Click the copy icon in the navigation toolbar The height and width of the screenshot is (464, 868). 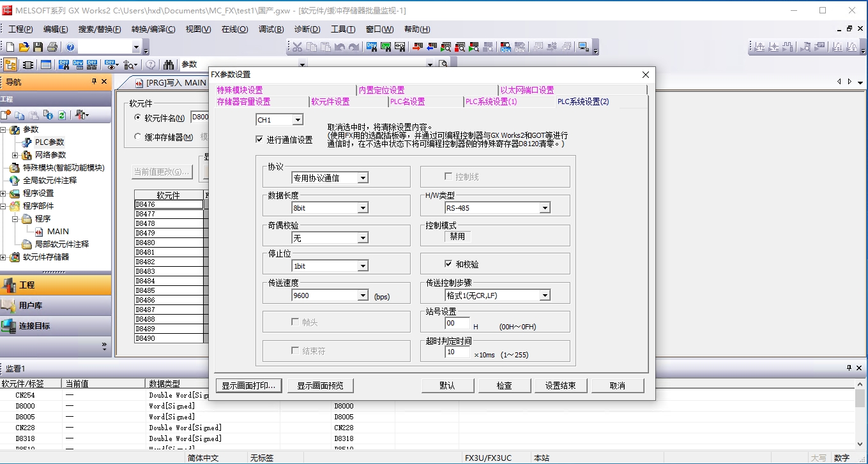coord(20,115)
